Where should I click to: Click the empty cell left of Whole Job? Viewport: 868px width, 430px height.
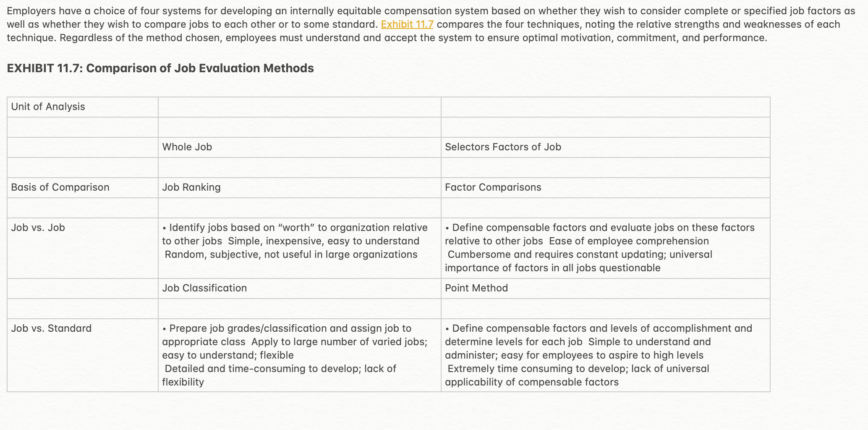coord(83,147)
